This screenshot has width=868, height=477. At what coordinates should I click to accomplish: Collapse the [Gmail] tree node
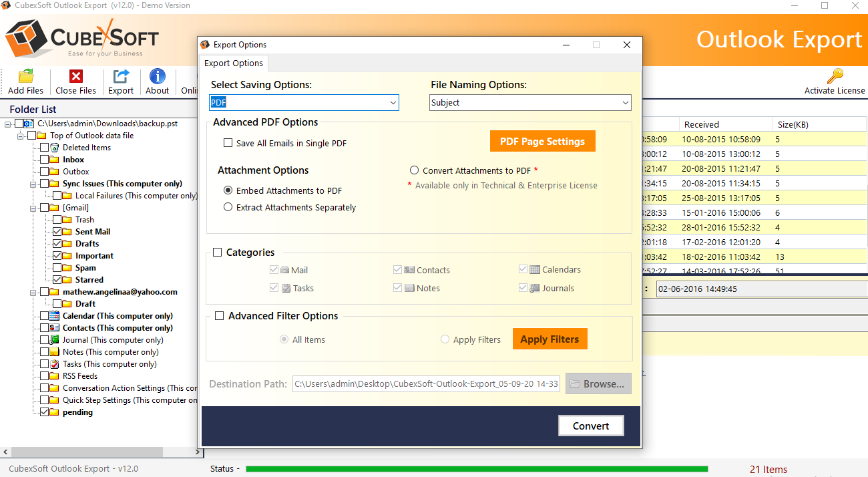click(33, 208)
